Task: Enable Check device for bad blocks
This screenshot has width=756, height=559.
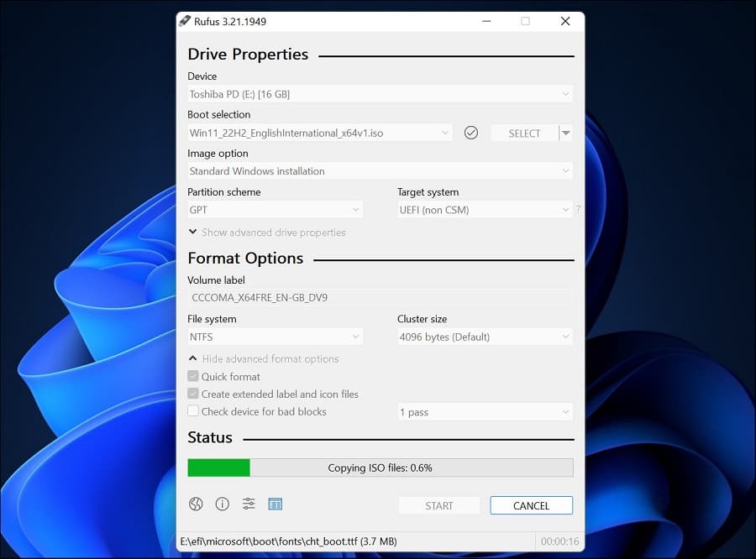Action: click(x=193, y=412)
